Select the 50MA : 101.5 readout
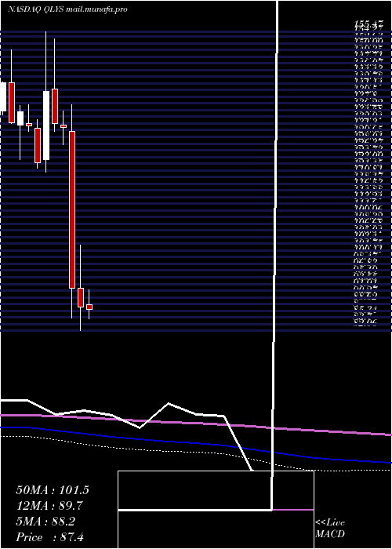The height and width of the screenshot is (549, 392). coord(53,490)
